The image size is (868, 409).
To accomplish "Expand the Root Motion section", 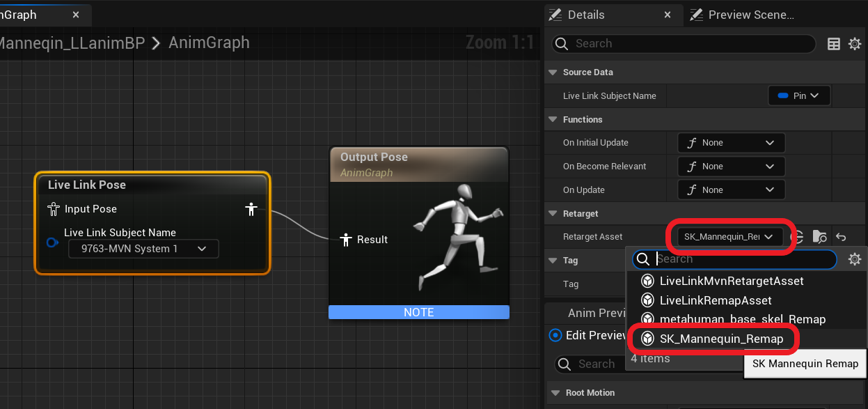I will coord(555,392).
